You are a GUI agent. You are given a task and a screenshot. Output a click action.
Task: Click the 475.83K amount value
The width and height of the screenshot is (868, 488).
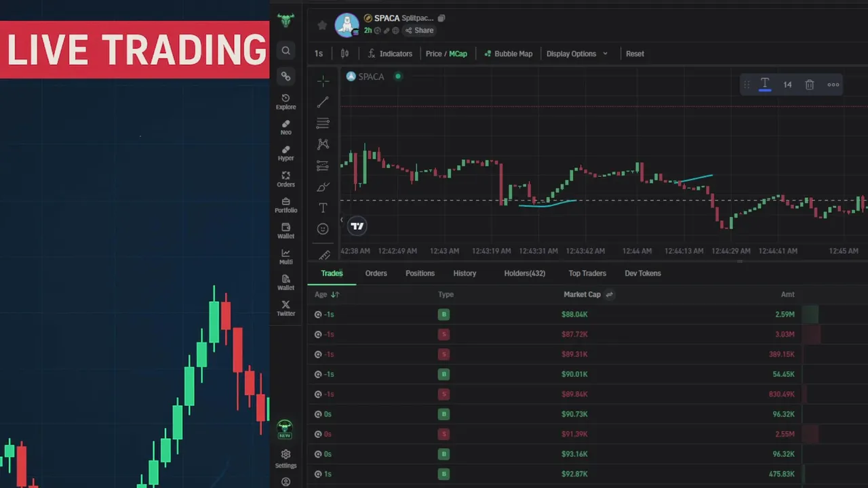(x=782, y=474)
